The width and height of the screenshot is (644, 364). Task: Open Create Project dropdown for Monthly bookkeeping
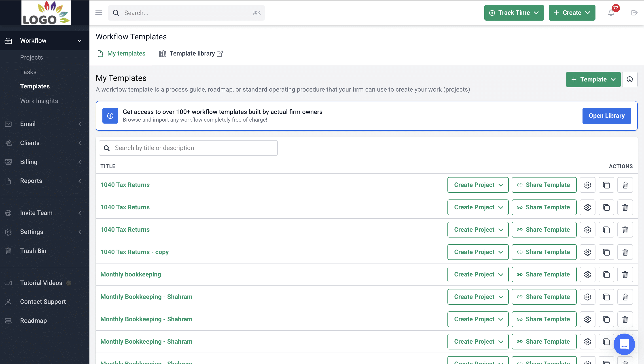(x=478, y=274)
